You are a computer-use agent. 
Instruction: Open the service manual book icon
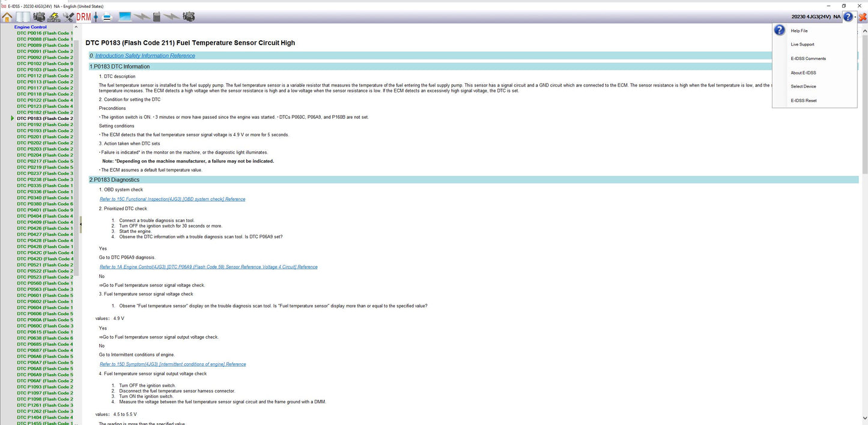tap(23, 17)
